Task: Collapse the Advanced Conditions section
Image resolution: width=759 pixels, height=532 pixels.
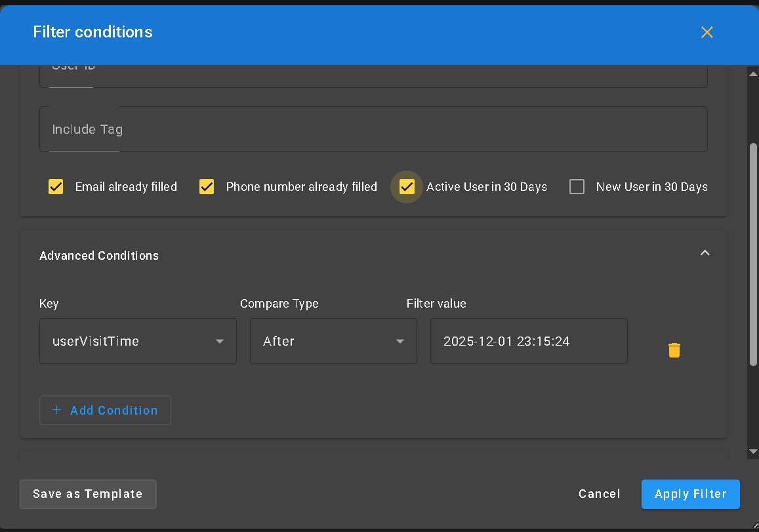Action: tap(705, 253)
